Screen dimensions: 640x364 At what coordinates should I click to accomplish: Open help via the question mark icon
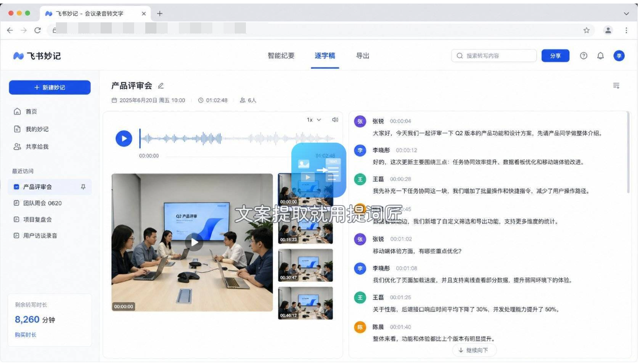coord(584,56)
